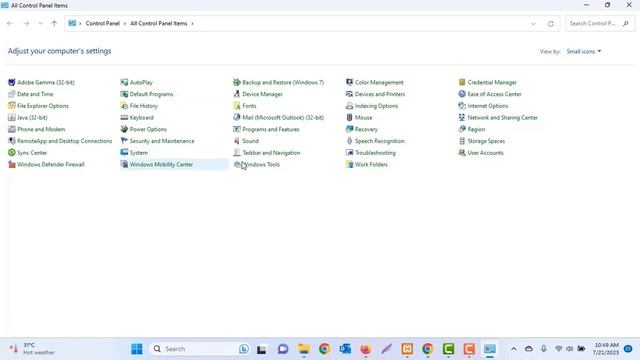Open the Device Manager icon
Screen dimensions: 640x360
[237, 94]
